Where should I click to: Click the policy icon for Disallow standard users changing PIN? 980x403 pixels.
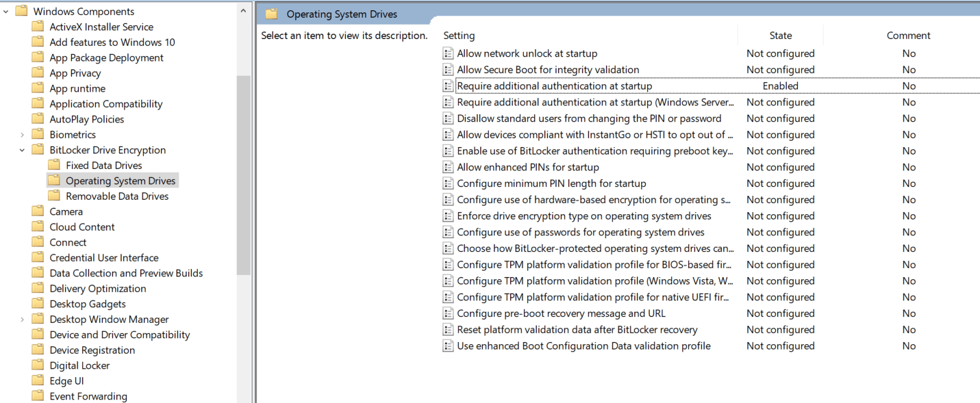(x=448, y=118)
